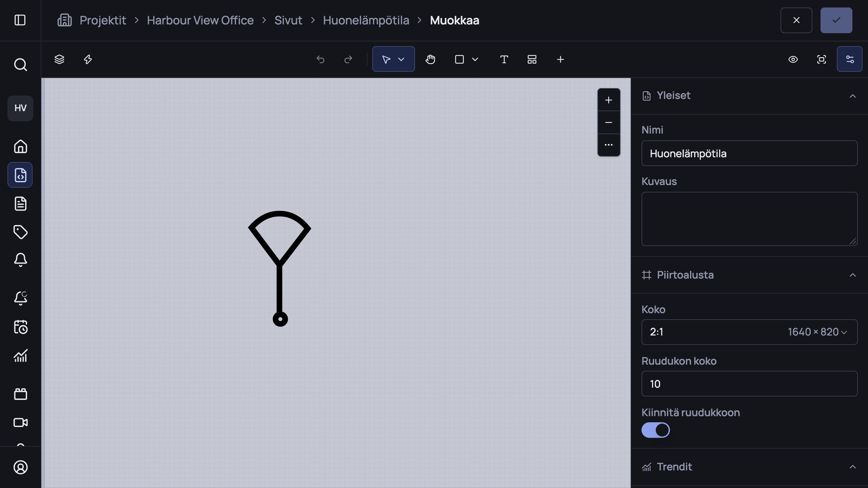Toggle preview eye icon
Viewport: 868px width, 488px height.
click(793, 59)
